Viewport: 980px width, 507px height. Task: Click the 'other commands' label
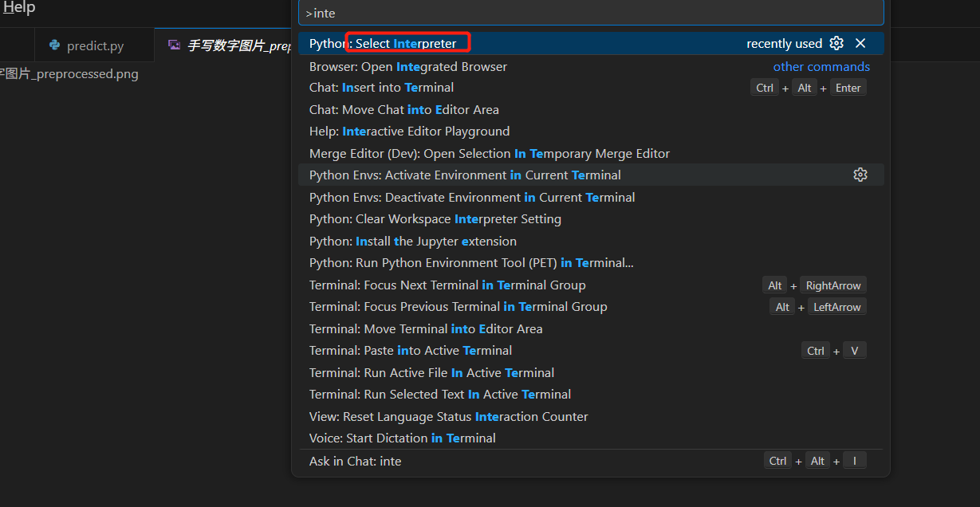(821, 66)
